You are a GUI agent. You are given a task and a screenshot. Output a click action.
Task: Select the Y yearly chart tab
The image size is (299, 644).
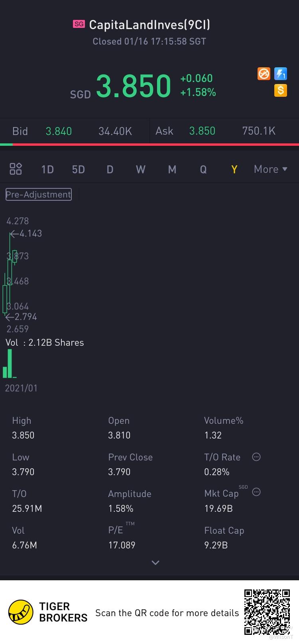pyautogui.click(x=234, y=169)
